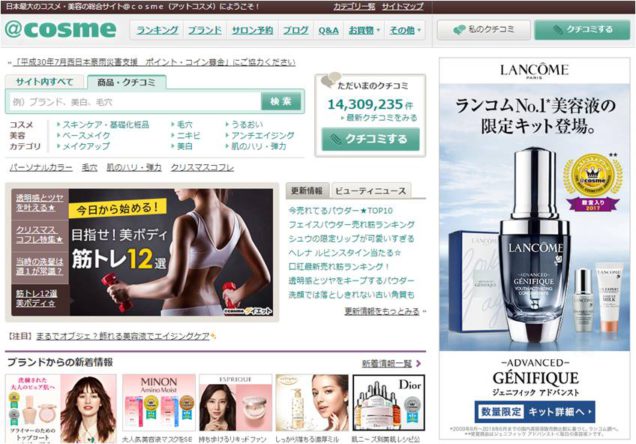
Task: Open the 最新クチコミをみる link
Action: pyautogui.click(x=381, y=118)
